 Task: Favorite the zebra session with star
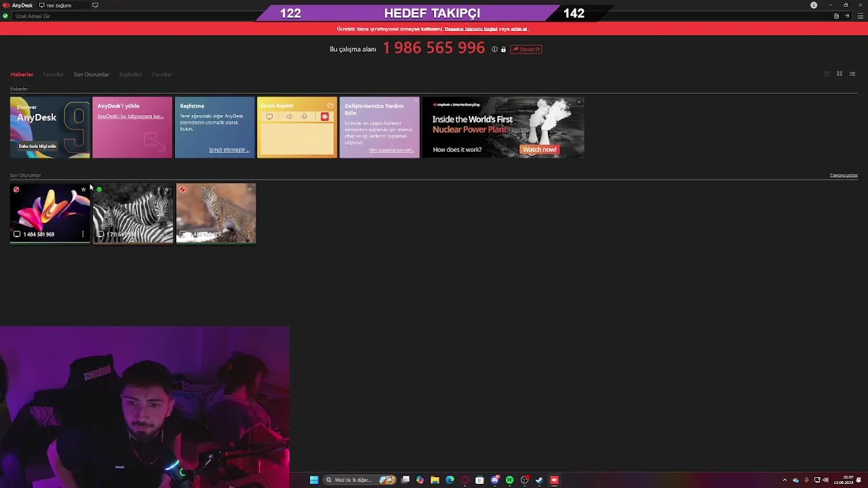click(x=166, y=190)
